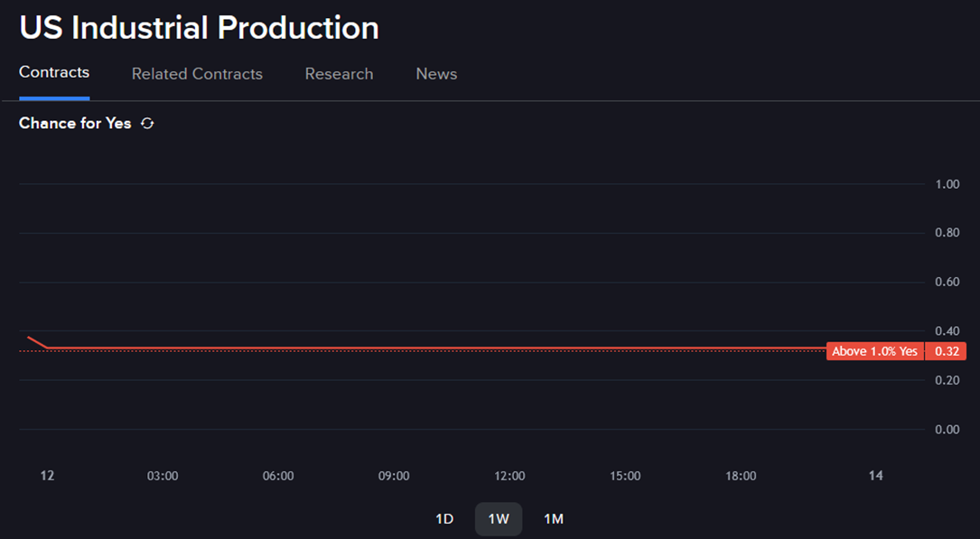Switch to the Related Contracts tab
The height and width of the screenshot is (539, 980).
pyautogui.click(x=197, y=74)
